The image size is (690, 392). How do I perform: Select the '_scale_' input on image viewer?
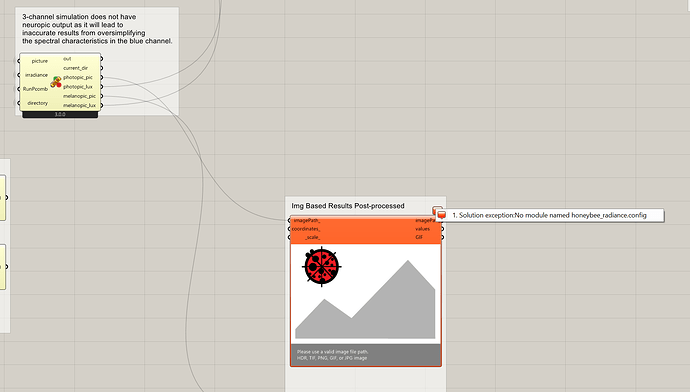click(312, 237)
